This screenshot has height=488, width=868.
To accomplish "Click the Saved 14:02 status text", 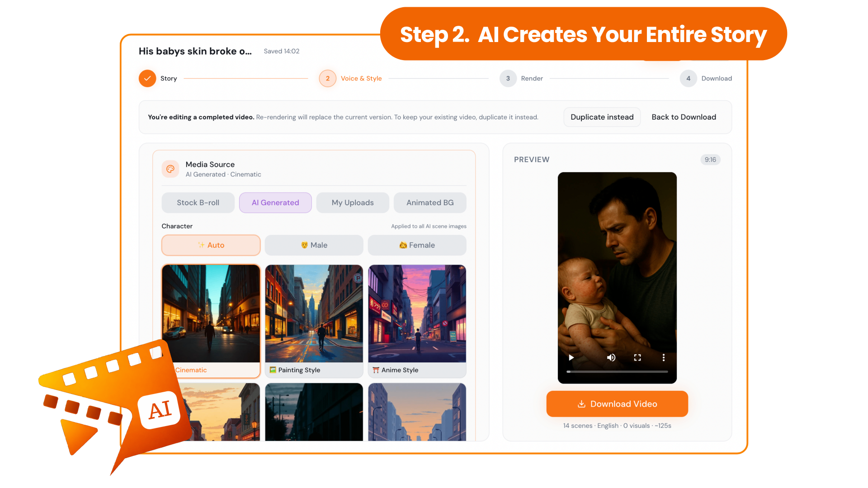I will point(281,51).
